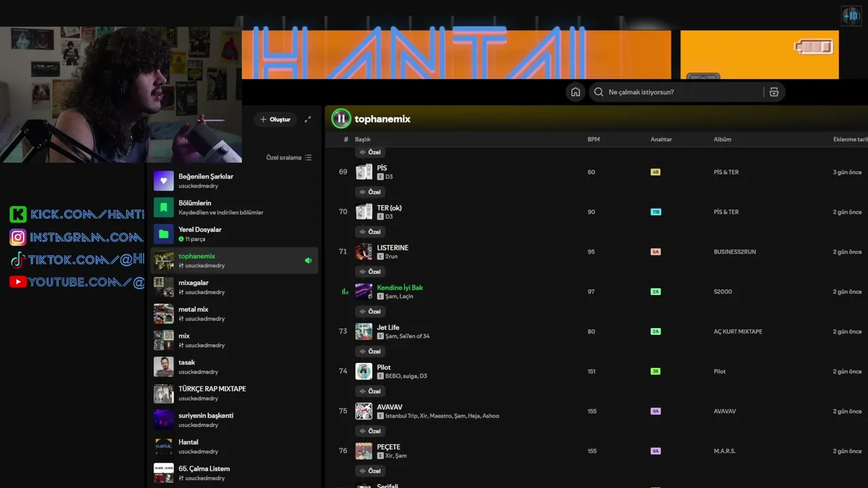This screenshot has width=868, height=488.
Task: Open artist BEBO under Pilot
Action: pos(393,376)
